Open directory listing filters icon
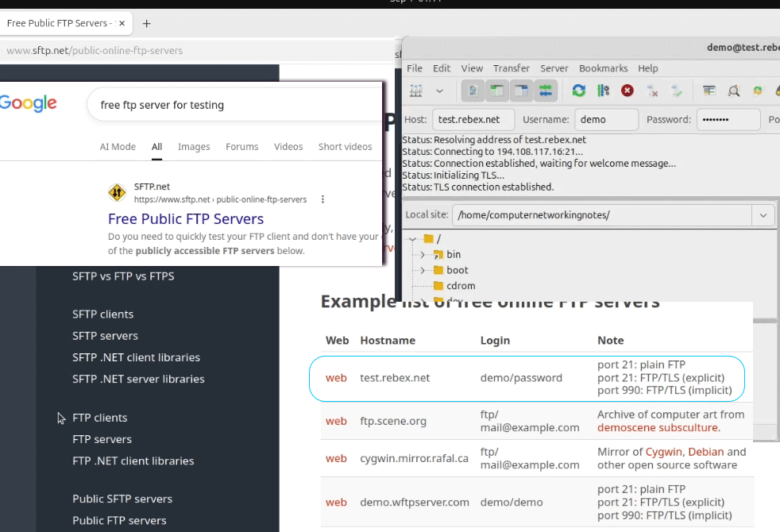Image resolution: width=780 pixels, height=532 pixels. pos(709,91)
